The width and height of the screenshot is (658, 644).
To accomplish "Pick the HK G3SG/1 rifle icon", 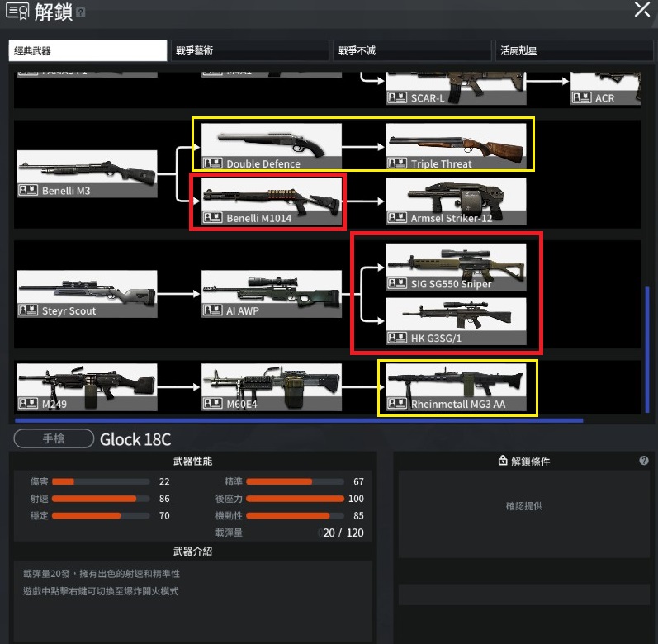I will click(456, 321).
